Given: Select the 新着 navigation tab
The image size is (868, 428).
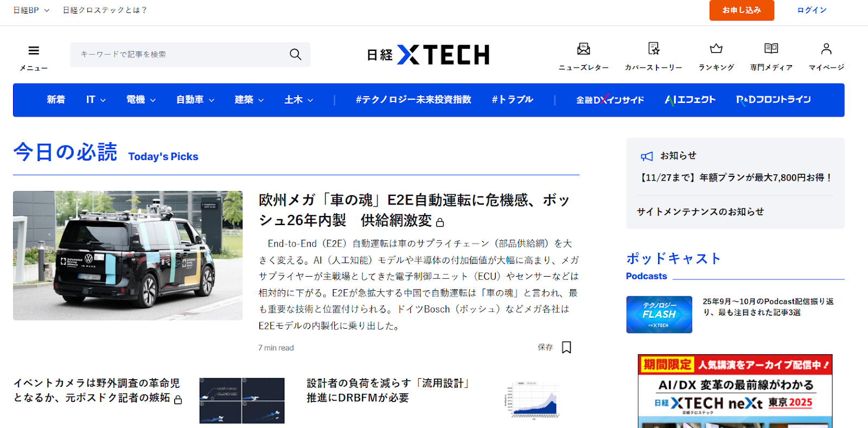Looking at the screenshot, I should coord(56,100).
